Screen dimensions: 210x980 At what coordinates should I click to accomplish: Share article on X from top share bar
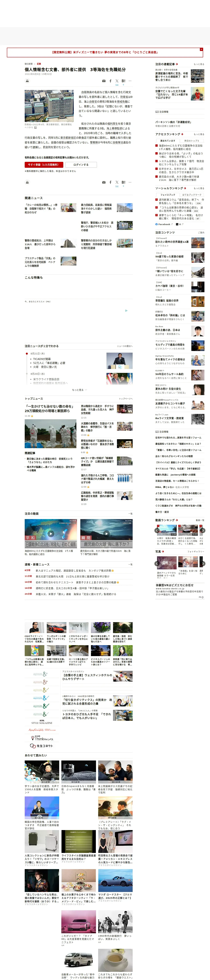[x=117, y=81]
